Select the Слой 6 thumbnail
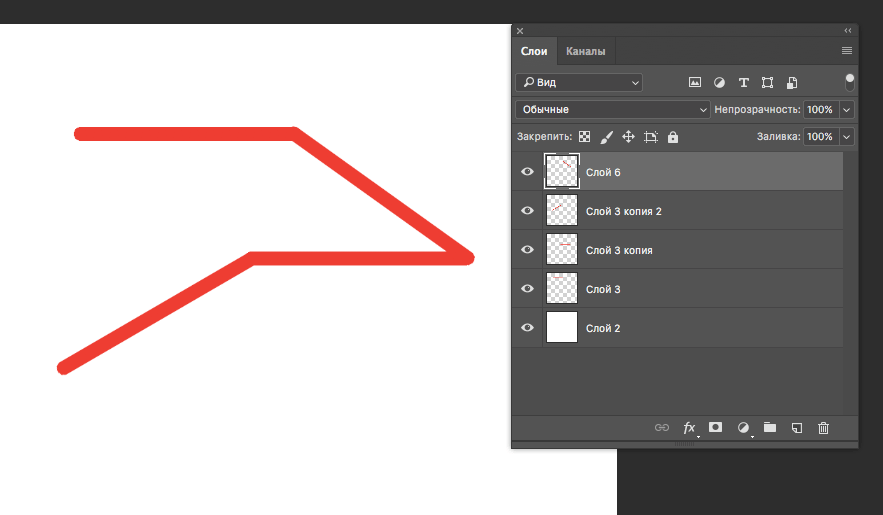The image size is (883, 515). (562, 172)
